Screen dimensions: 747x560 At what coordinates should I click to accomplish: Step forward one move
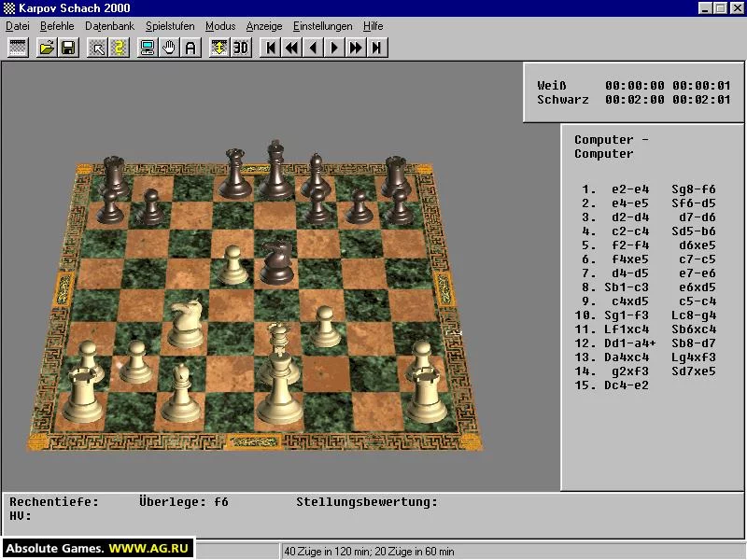point(334,48)
